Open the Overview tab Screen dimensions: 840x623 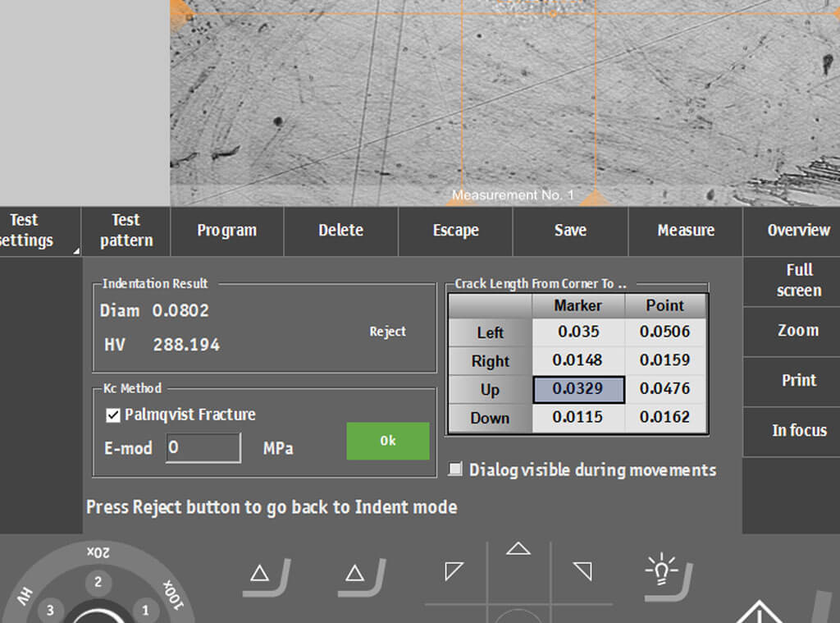coord(797,231)
